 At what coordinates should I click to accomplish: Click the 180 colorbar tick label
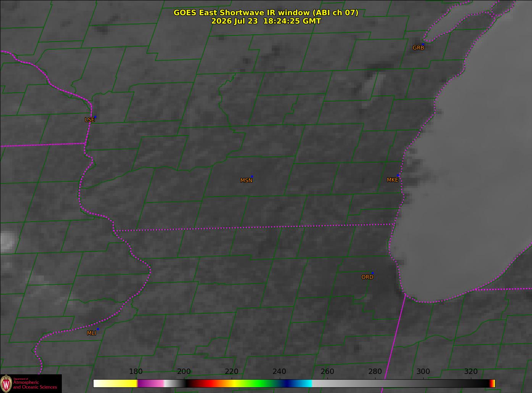[x=136, y=372]
